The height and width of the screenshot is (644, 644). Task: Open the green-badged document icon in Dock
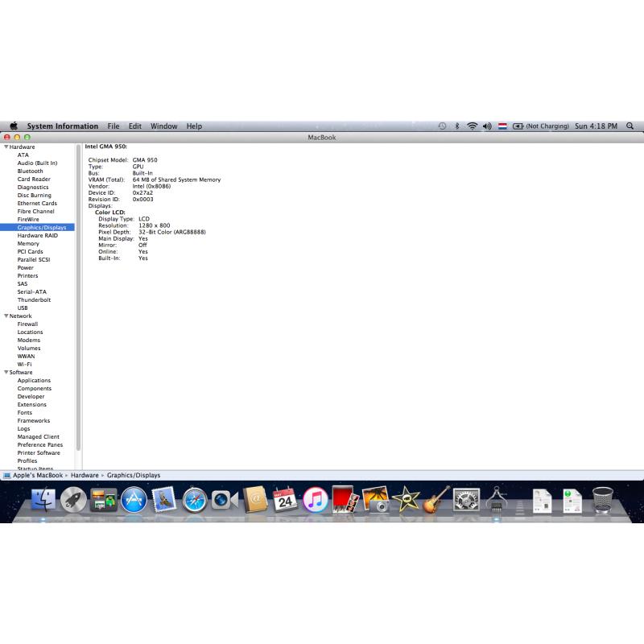pyautogui.click(x=572, y=501)
